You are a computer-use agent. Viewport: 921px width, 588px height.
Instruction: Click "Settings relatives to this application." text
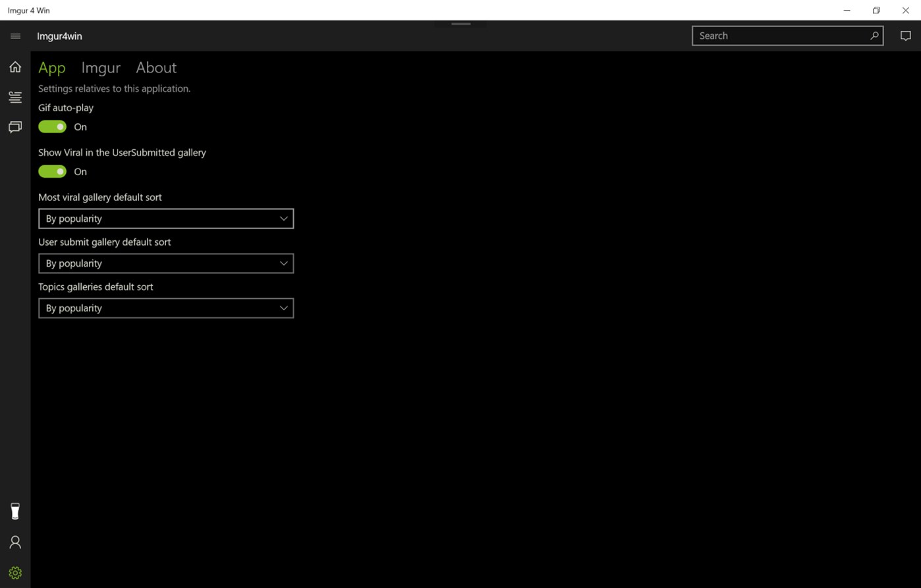pos(115,88)
